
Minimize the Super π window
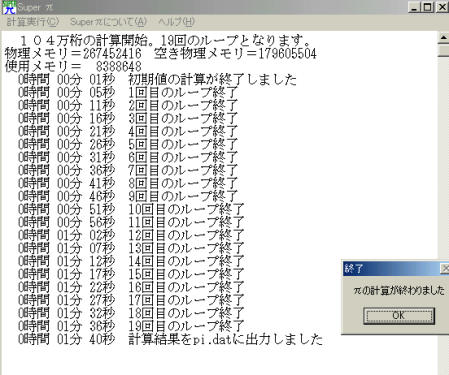click(414, 7)
